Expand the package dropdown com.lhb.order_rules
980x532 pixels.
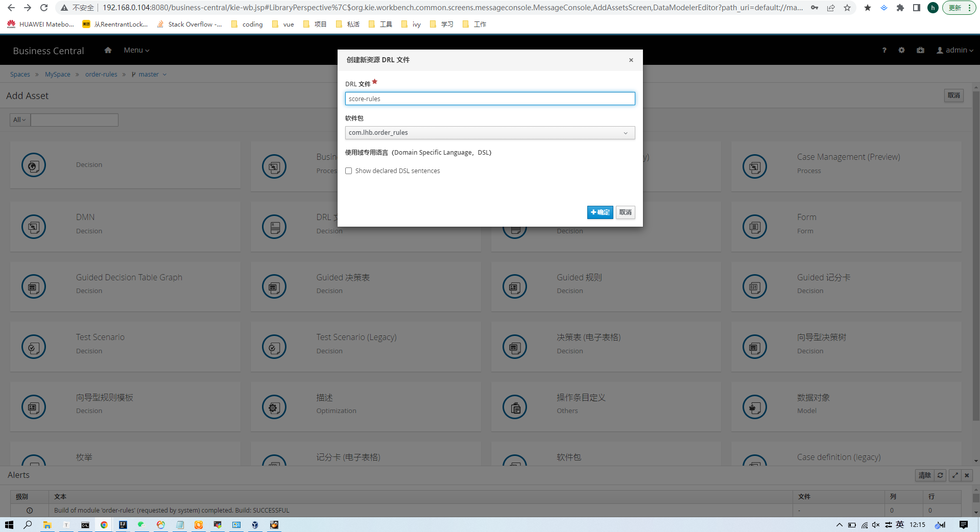[490, 133]
